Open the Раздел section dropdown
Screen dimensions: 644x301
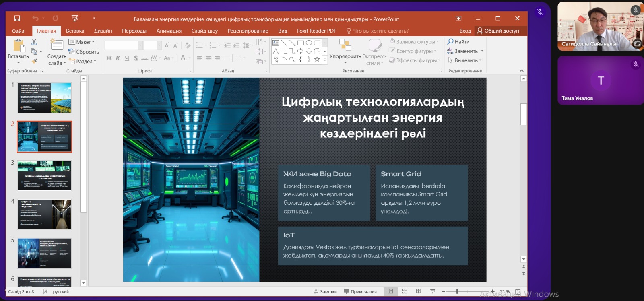[x=83, y=61]
